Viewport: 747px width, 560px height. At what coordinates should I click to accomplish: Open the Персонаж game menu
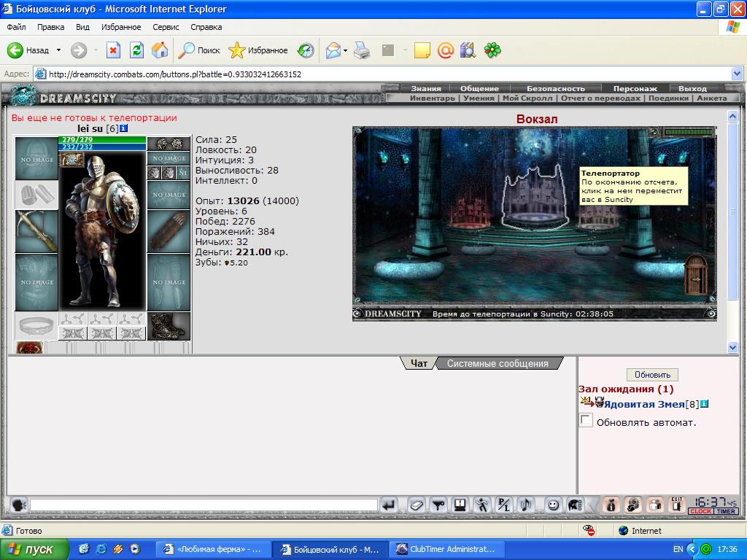[x=635, y=88]
